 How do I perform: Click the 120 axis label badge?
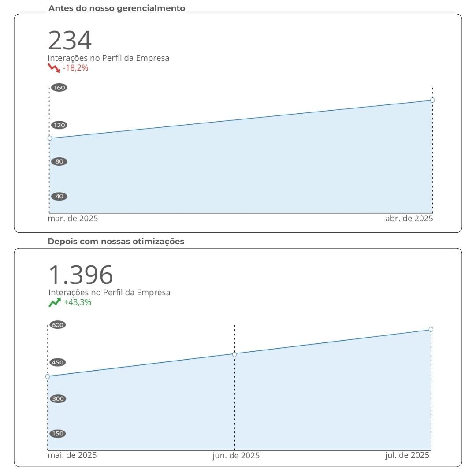59,125
